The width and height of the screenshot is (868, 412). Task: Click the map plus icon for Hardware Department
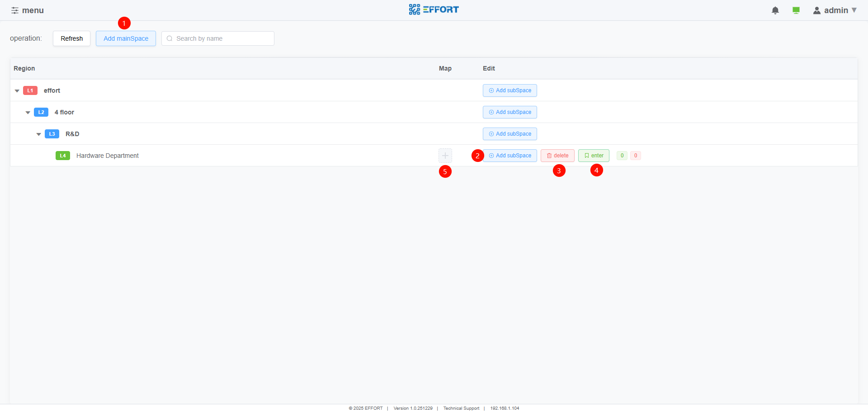tap(445, 156)
